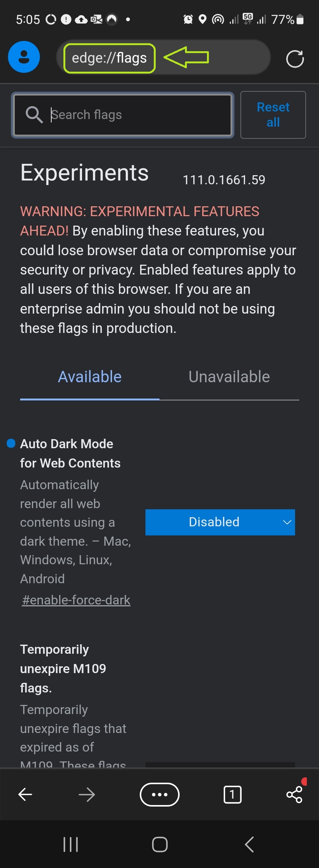The image size is (319, 868).
Task: Open the three-dots browser menu
Action: [159, 794]
